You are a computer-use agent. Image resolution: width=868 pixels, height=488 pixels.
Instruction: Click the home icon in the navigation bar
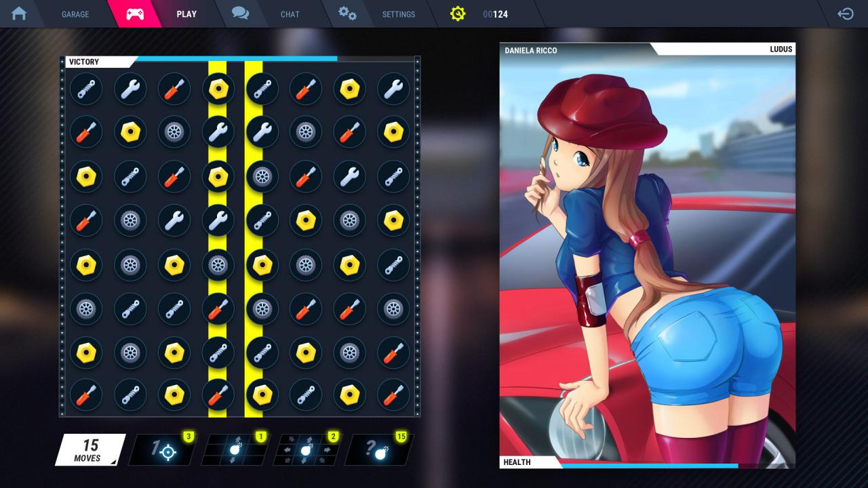click(20, 14)
